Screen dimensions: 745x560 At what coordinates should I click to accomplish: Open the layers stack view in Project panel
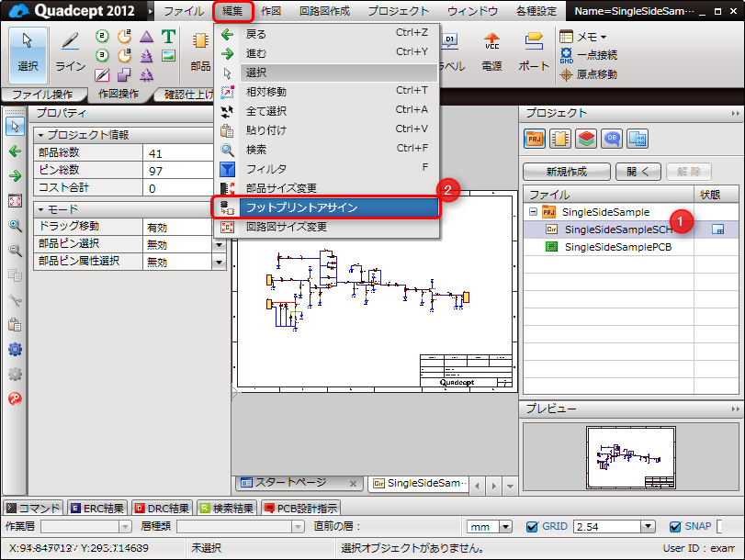click(586, 140)
